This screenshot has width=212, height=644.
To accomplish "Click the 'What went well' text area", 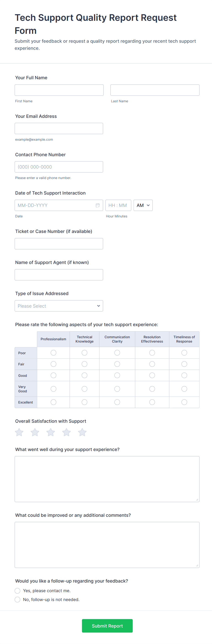I will (x=107, y=479).
